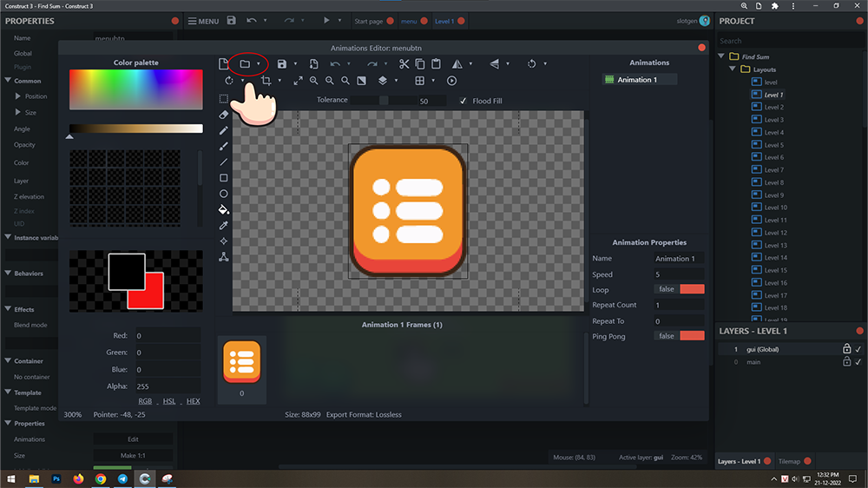Open the crop dropdown arrow
Viewport: 868px width, 488px height.
[279, 81]
